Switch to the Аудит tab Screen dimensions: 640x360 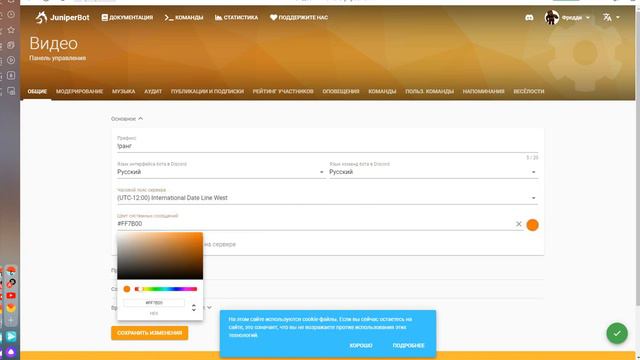coord(153,91)
